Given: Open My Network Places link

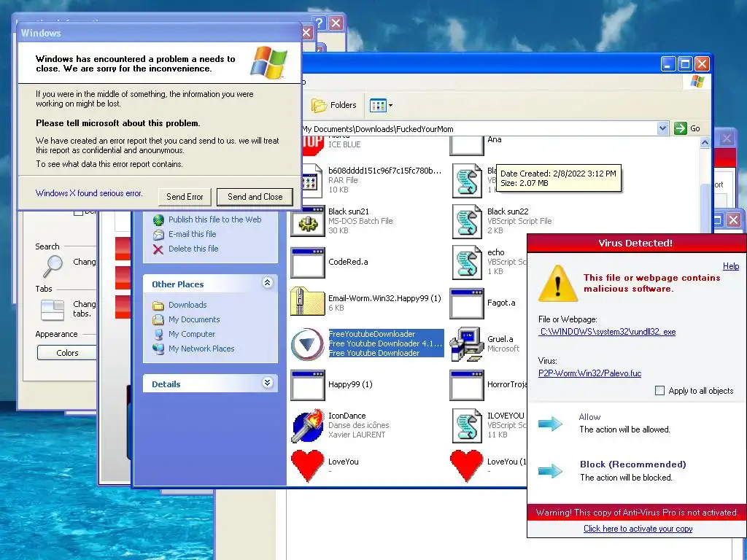Looking at the screenshot, I should coord(201,349).
